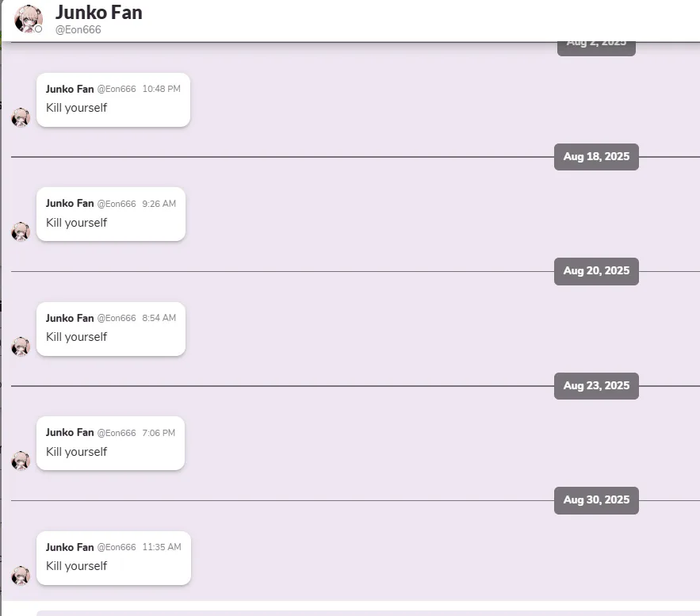Select the Aug 20, 2025 date marker
Viewport: 700px width, 616px height.
coord(596,271)
